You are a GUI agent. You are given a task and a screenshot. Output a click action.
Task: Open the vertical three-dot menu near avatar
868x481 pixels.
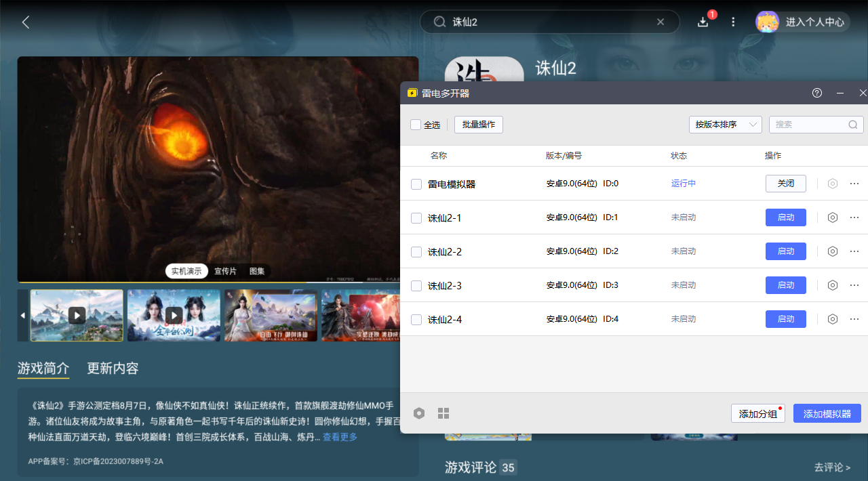(733, 22)
